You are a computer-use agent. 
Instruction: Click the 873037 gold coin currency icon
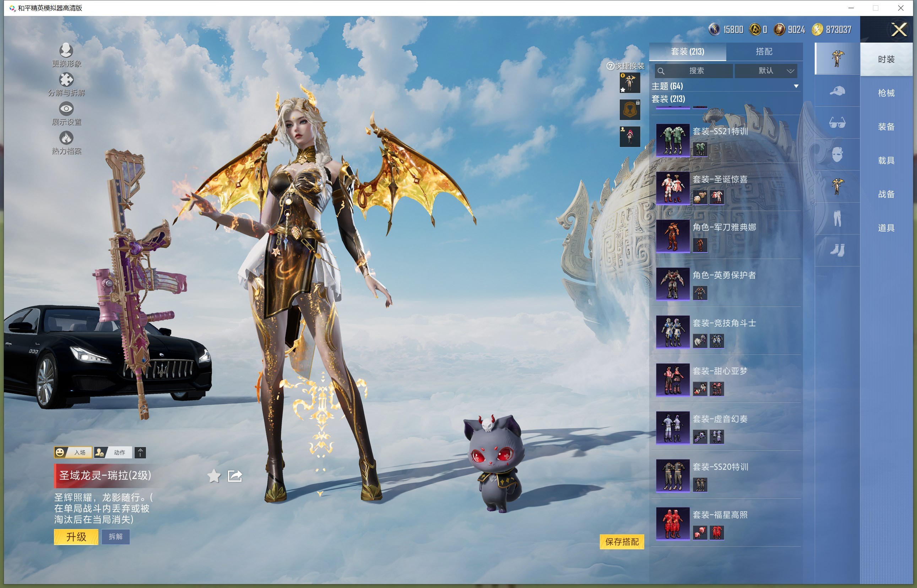[817, 29]
